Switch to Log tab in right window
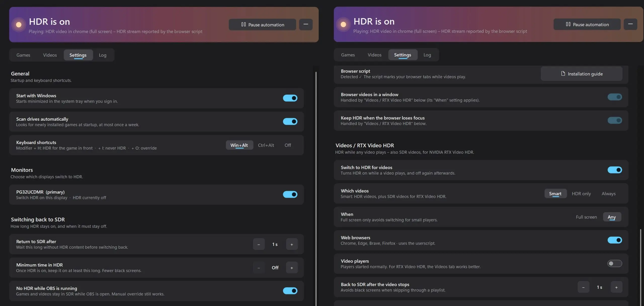 [x=427, y=55]
